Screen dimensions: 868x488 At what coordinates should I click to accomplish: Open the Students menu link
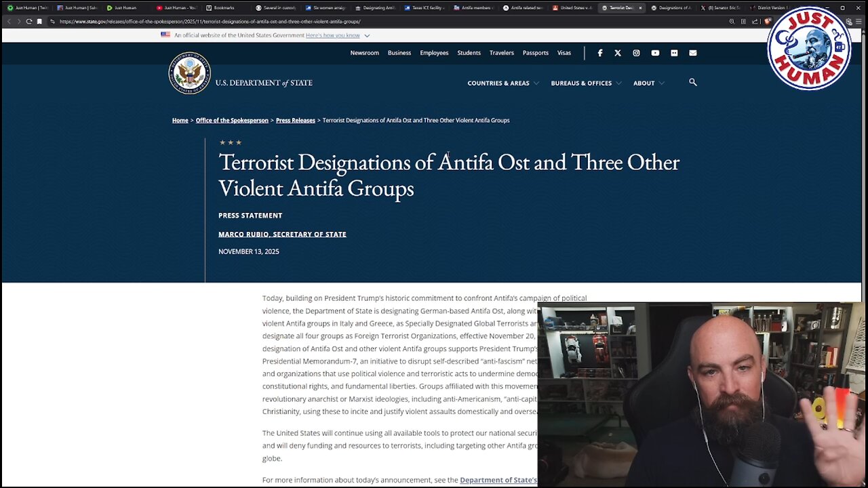click(x=469, y=53)
